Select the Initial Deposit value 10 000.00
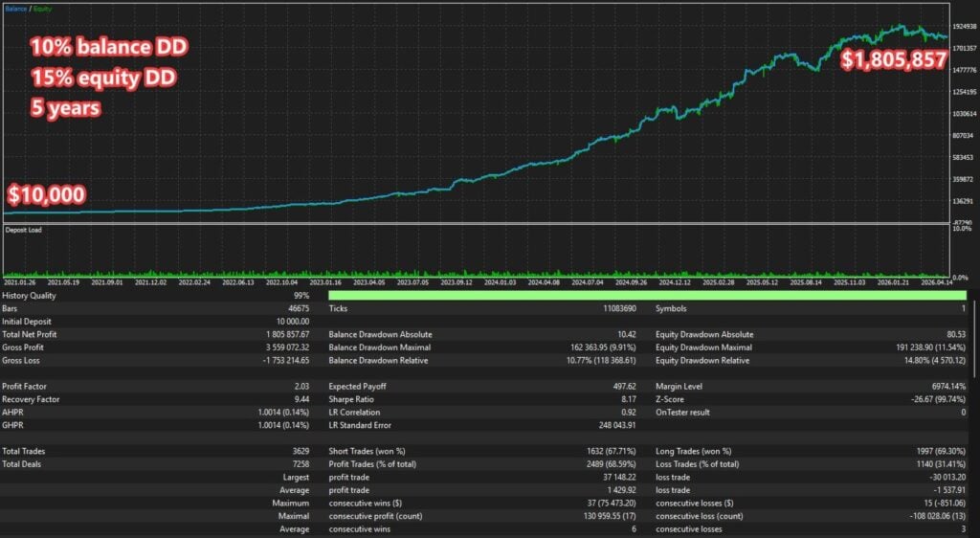The image size is (980, 538). [x=293, y=322]
